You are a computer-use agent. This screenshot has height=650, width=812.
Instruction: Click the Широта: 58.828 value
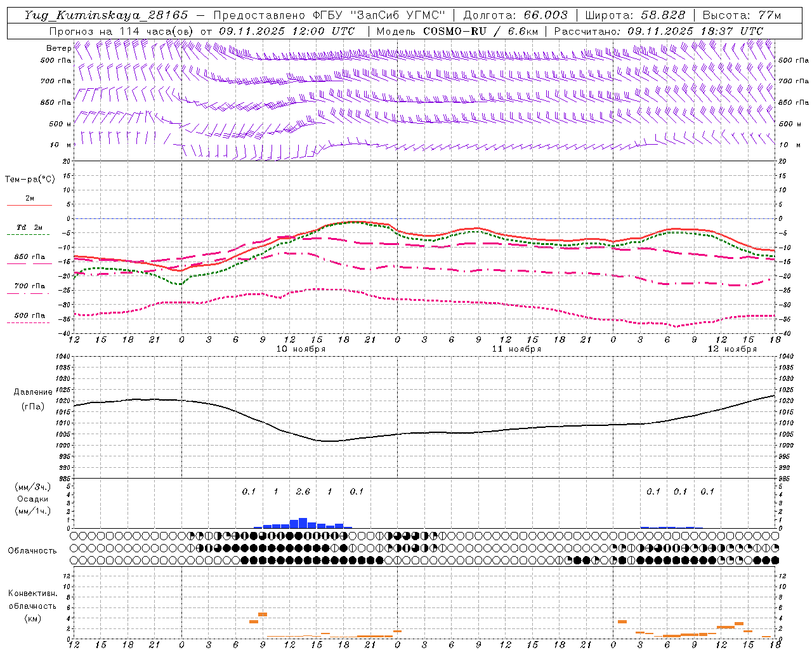[635, 15]
